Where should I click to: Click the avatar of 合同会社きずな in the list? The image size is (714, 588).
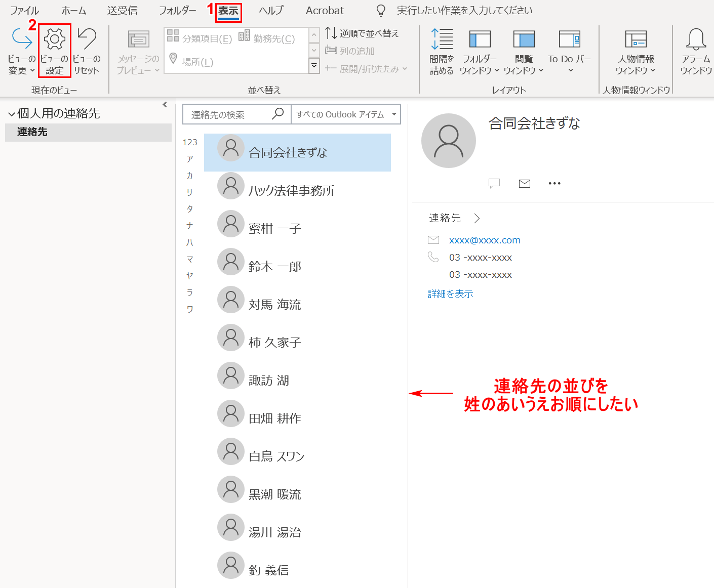pyautogui.click(x=231, y=148)
